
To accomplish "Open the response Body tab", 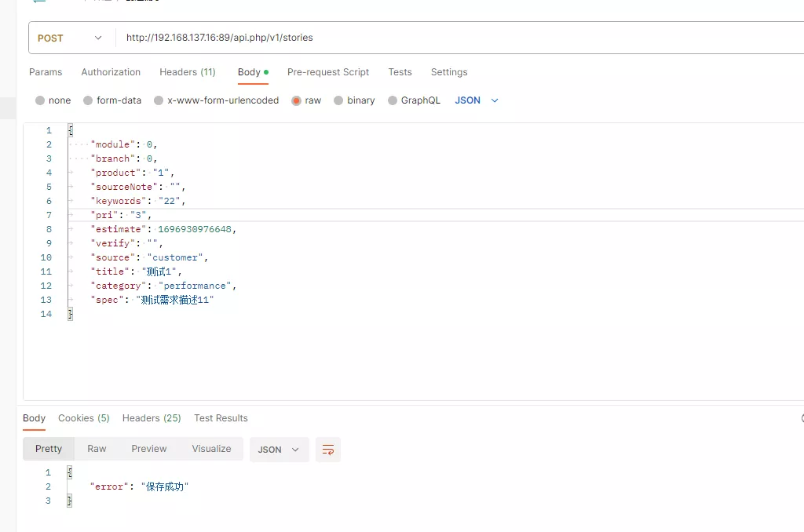I will [34, 418].
